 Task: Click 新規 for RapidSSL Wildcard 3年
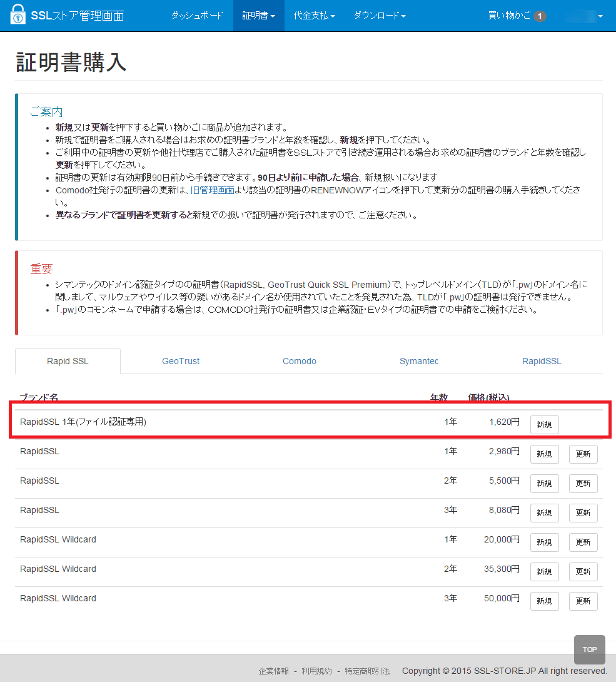point(544,601)
